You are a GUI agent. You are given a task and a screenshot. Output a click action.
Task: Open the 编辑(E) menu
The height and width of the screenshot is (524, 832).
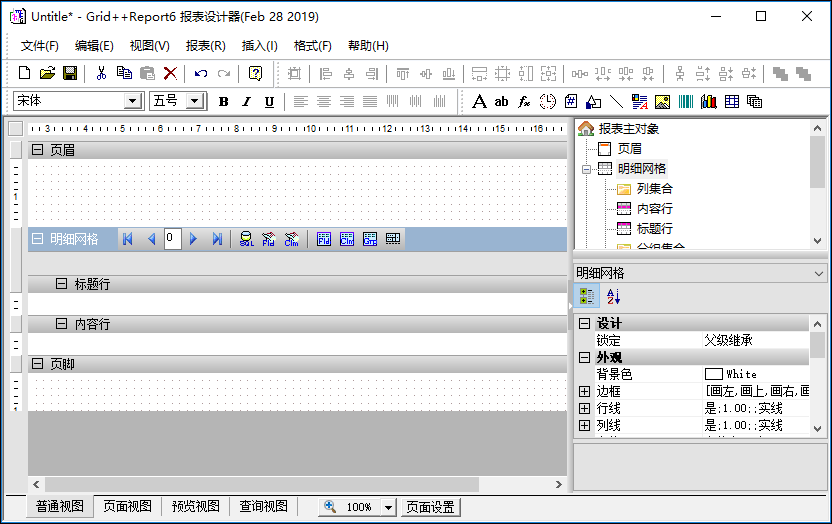(94, 46)
